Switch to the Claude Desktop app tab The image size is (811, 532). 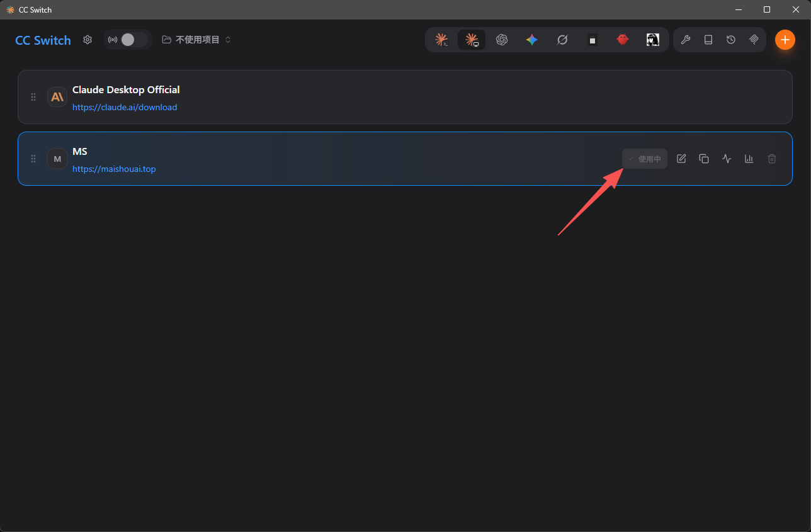[x=472, y=40]
